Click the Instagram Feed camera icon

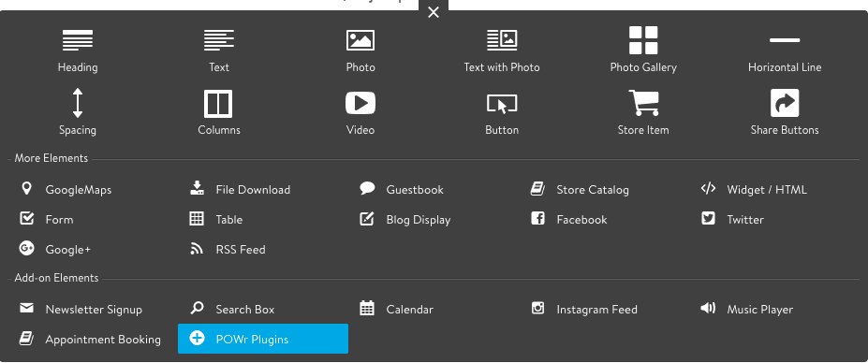[x=537, y=308]
